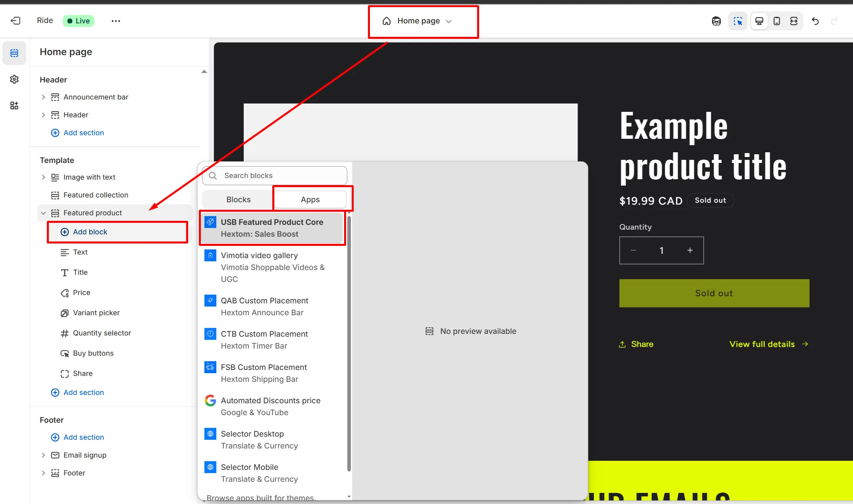
Task: Switch to fullscreen preview icon
Action: click(x=794, y=21)
